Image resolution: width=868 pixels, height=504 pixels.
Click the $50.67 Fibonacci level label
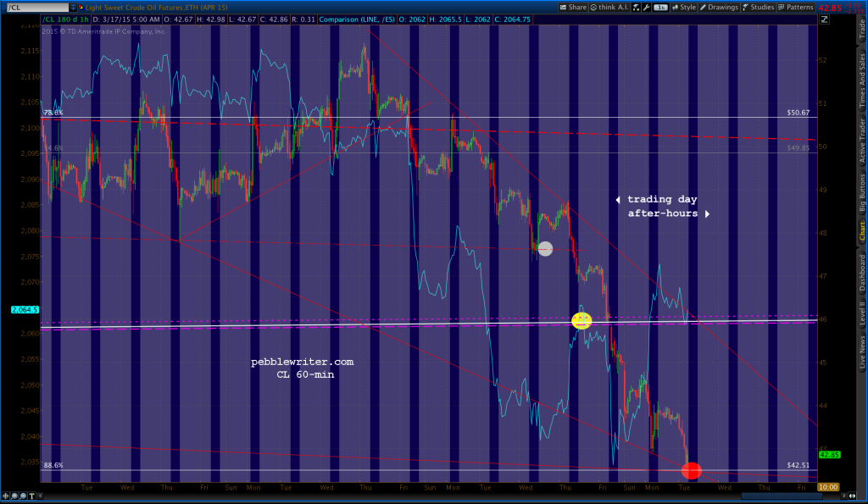tap(798, 113)
